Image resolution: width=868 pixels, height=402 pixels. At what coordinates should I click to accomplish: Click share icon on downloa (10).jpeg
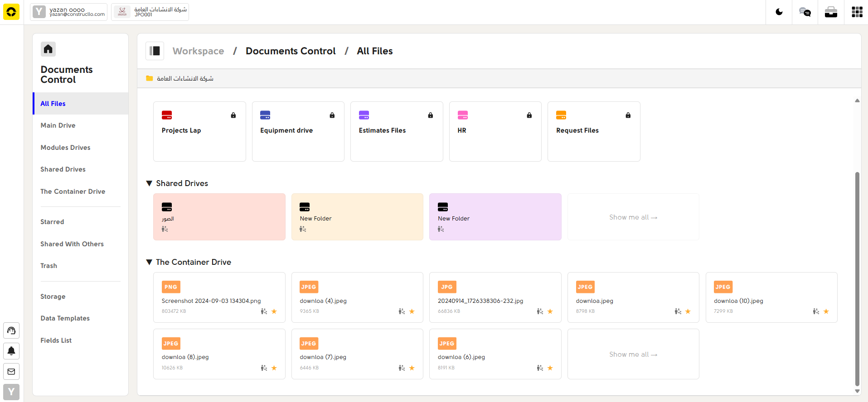816,311
